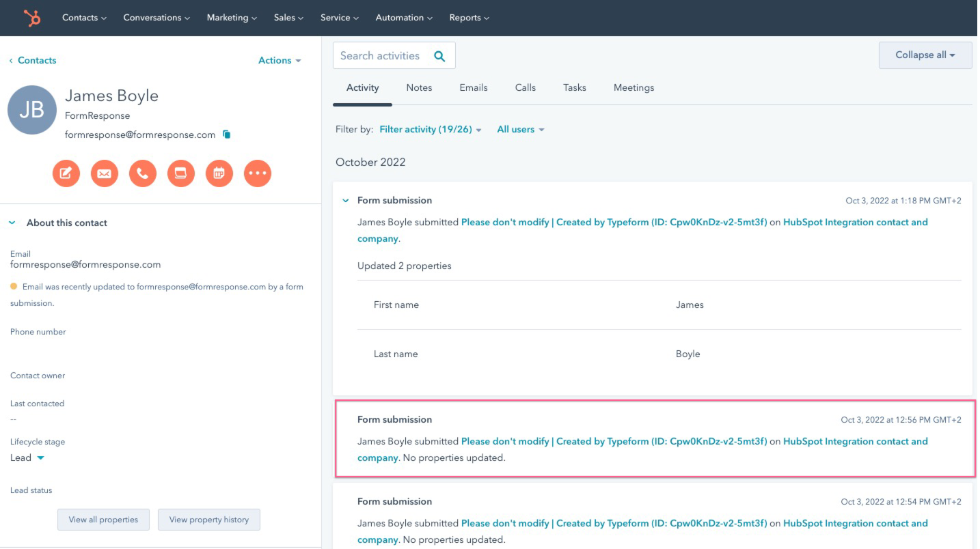Click the orange calendar meeting icon button
The width and height of the screenshot is (980, 549).
coord(219,173)
